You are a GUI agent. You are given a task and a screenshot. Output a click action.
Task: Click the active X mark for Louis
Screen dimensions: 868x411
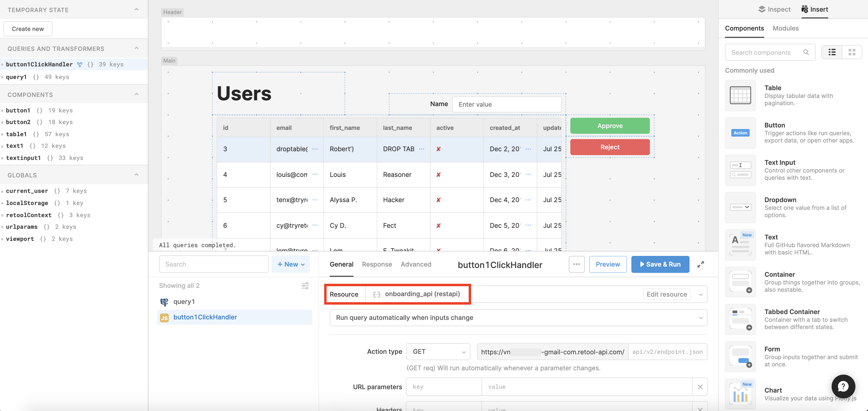pos(438,174)
